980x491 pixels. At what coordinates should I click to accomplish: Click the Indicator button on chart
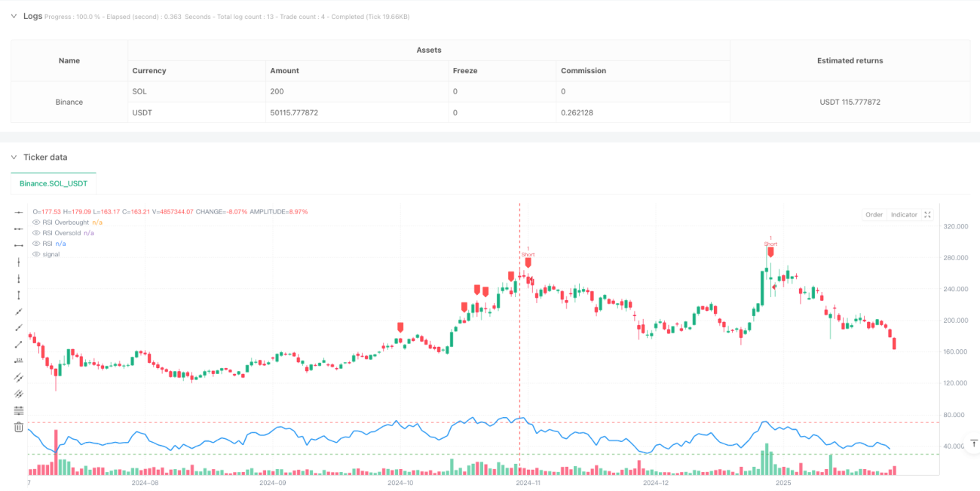pyautogui.click(x=904, y=215)
